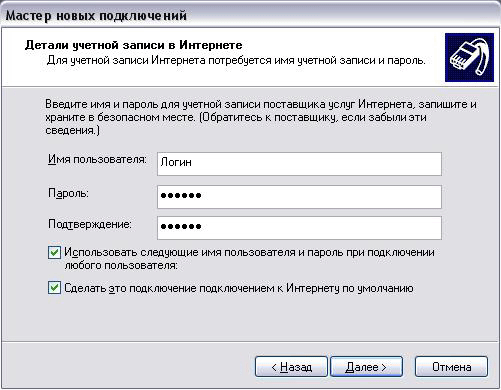
Task: Select the Подтверждение confirmation field
Action: pos(299,228)
